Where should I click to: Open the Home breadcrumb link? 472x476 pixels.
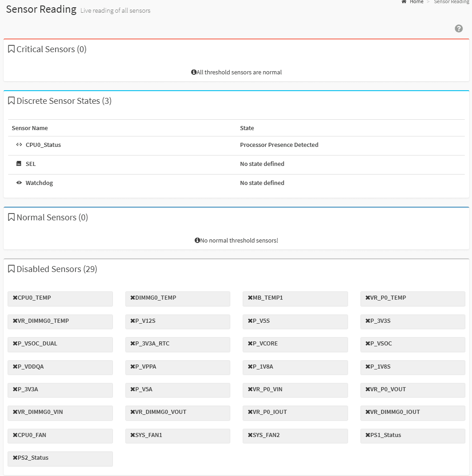tap(416, 2)
